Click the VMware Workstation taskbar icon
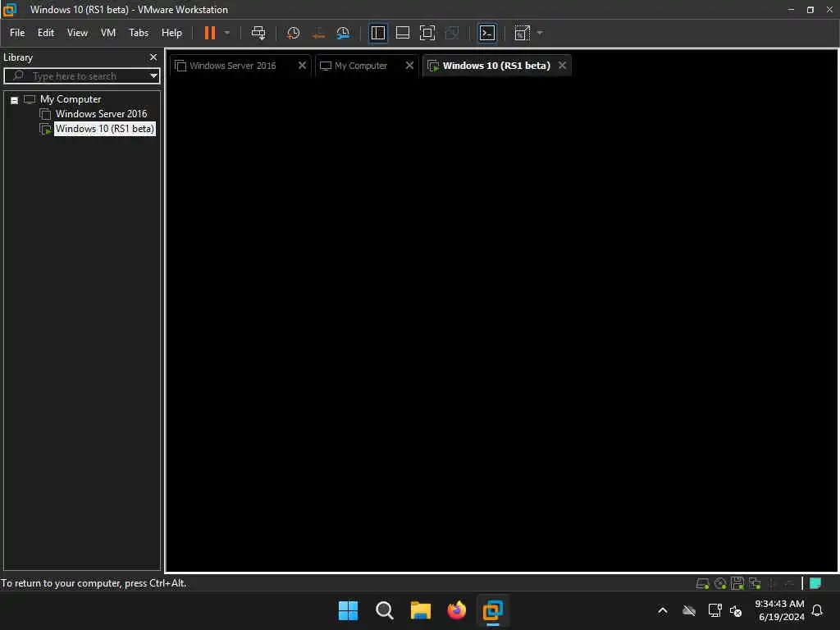 coord(492,610)
